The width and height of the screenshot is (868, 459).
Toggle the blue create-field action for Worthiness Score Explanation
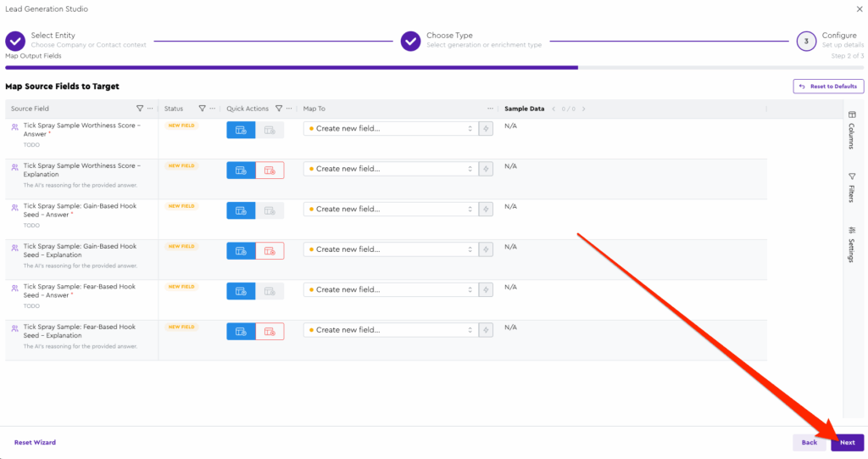click(241, 170)
